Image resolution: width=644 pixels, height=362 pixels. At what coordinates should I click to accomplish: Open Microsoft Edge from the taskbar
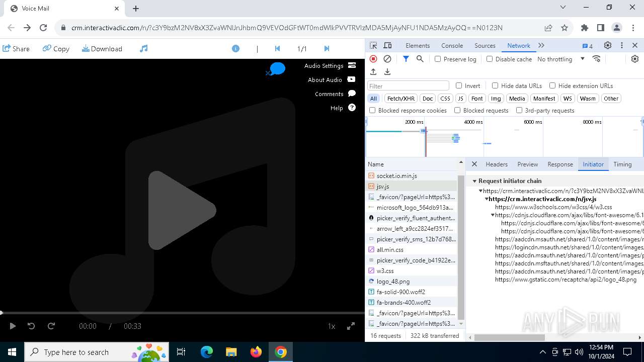(207, 352)
